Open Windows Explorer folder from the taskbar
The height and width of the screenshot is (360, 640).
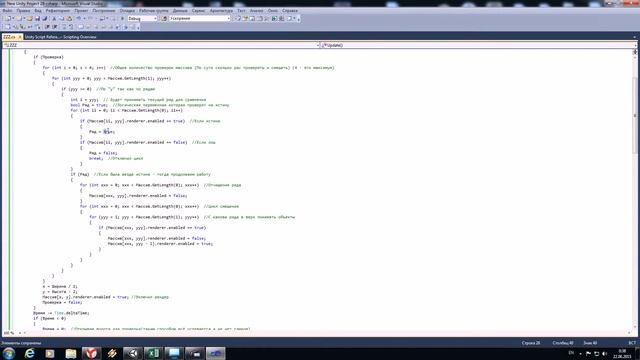click(71, 353)
